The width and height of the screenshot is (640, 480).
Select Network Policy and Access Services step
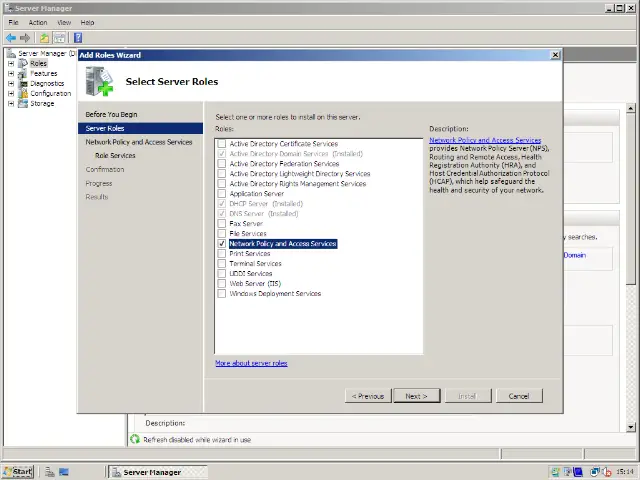[x=139, y=142]
